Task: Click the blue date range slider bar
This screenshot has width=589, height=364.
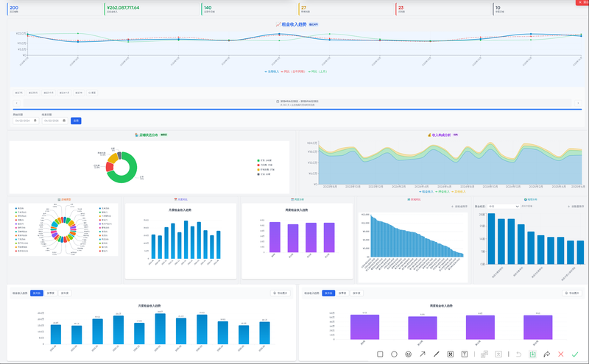Action: [297, 109]
